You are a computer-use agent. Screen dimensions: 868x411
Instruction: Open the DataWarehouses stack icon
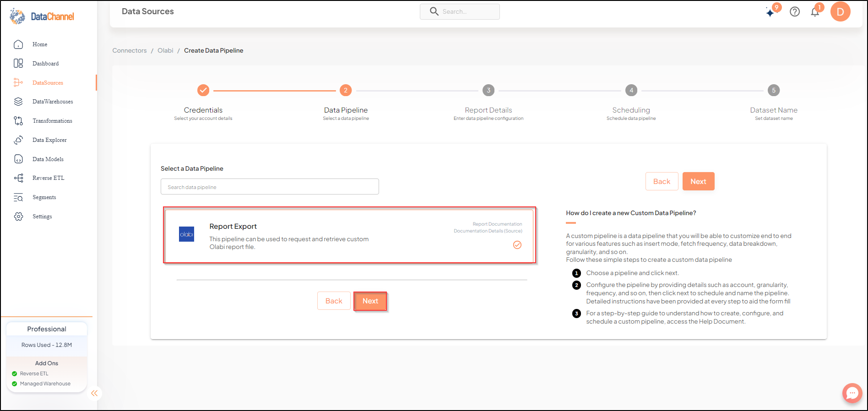click(18, 102)
